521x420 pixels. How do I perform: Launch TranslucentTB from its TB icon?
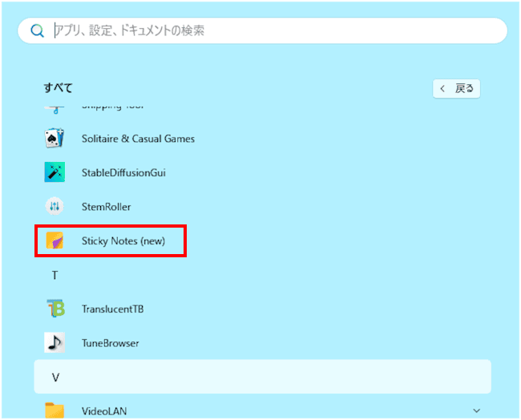point(55,309)
